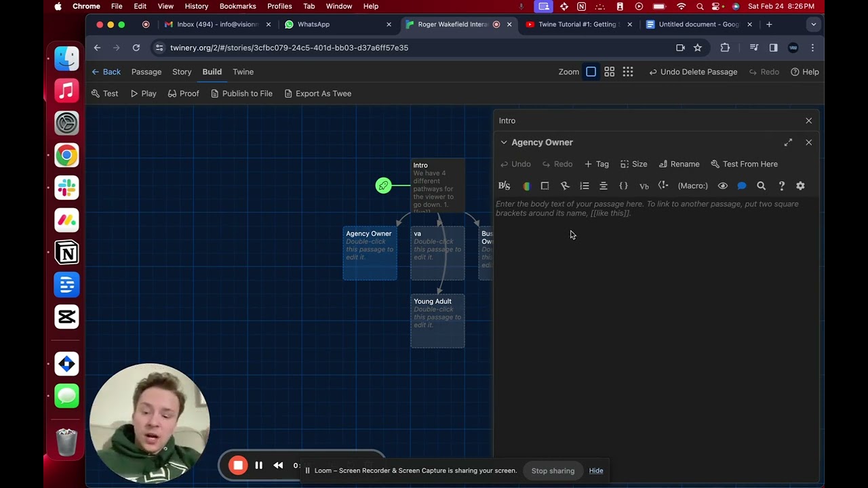Pause the Loom recording
The image size is (868, 488).
[x=258, y=465]
